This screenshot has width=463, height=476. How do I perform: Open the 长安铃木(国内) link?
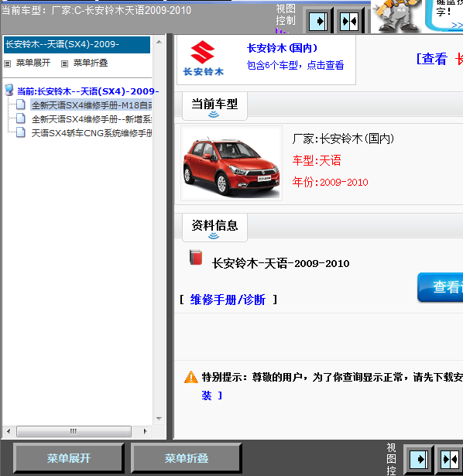pos(283,48)
